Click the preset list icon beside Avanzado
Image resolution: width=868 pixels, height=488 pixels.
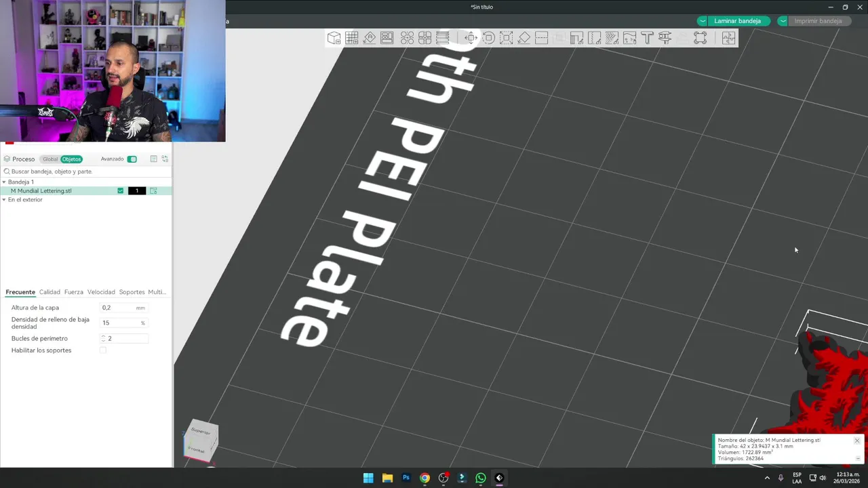point(154,159)
